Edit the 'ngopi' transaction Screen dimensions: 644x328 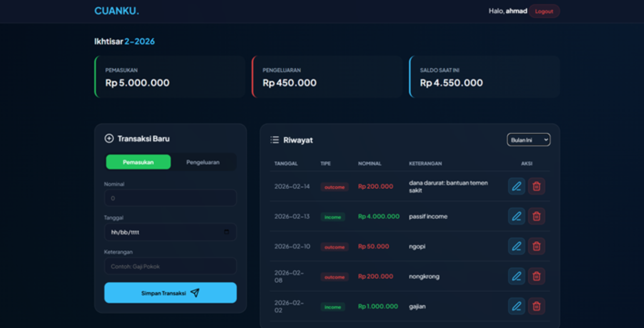516,246
